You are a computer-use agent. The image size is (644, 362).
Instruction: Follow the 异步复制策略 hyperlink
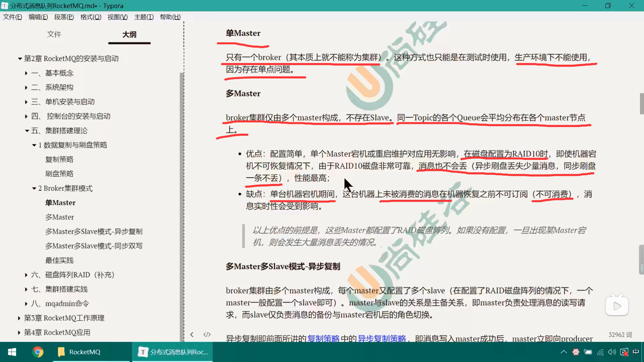click(x=382, y=339)
